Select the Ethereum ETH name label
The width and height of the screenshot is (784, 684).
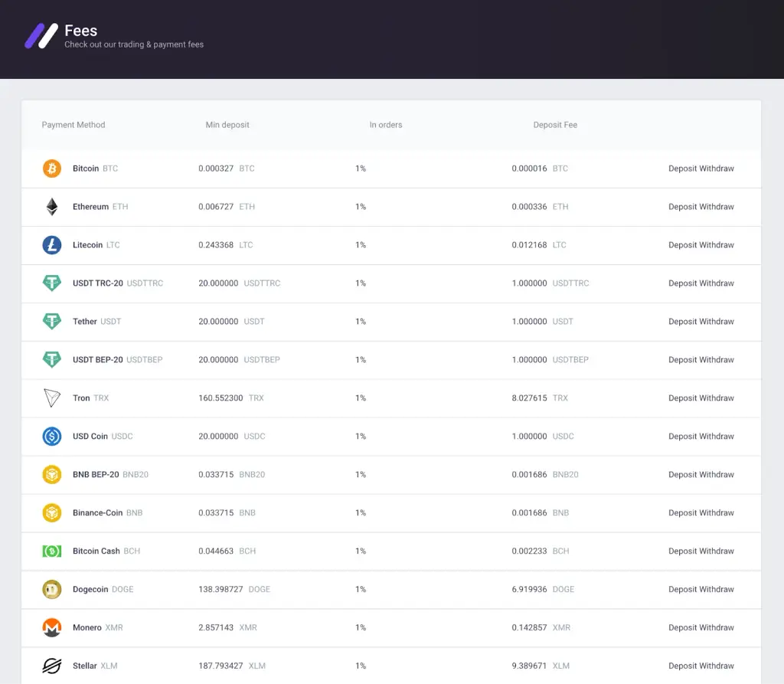coord(100,207)
